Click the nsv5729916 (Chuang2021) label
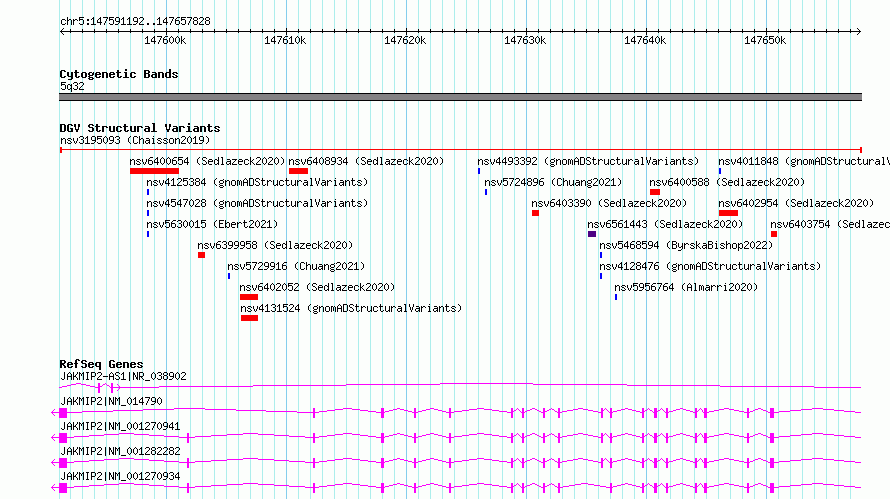 (296, 266)
